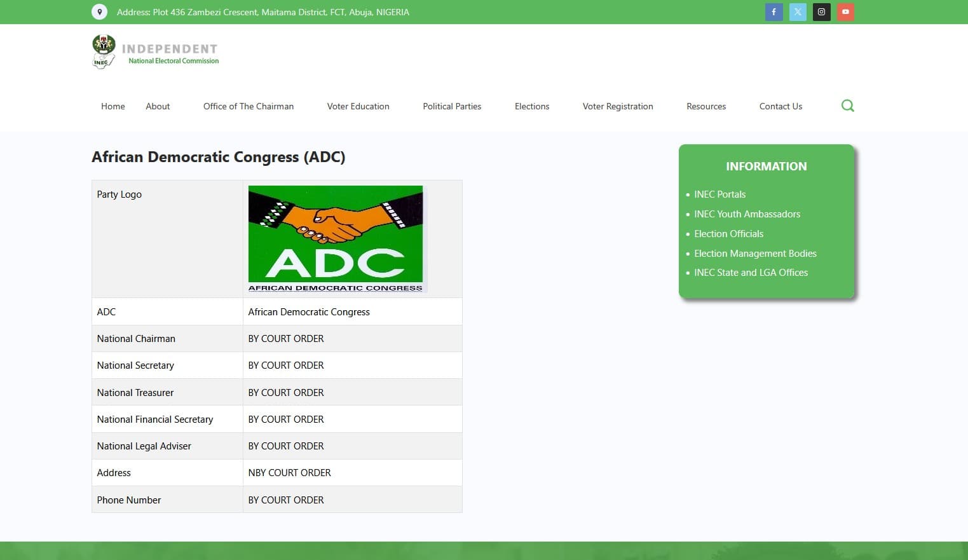Click Election Management Bodies link

click(x=755, y=253)
